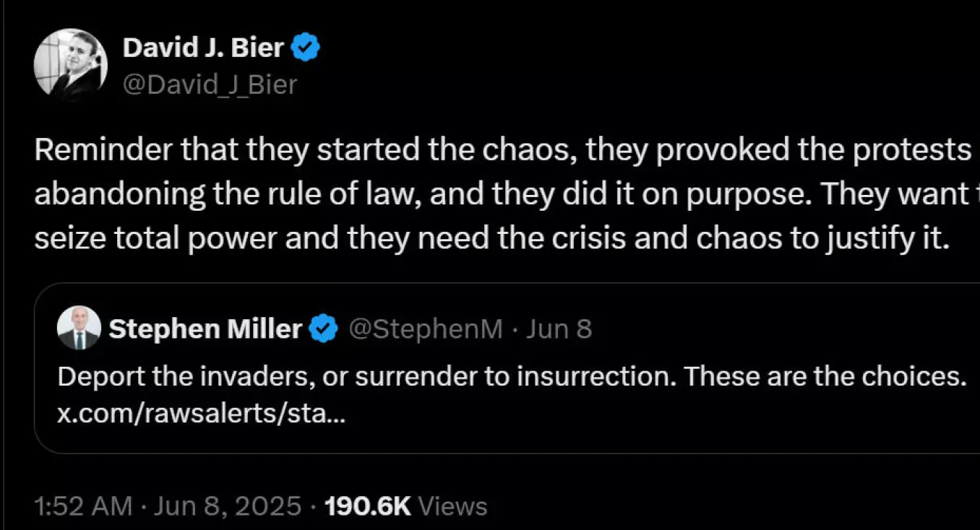This screenshot has height=530, width=980.
Task: Open Stephen Miller's small profile avatar
Action: [x=79, y=328]
